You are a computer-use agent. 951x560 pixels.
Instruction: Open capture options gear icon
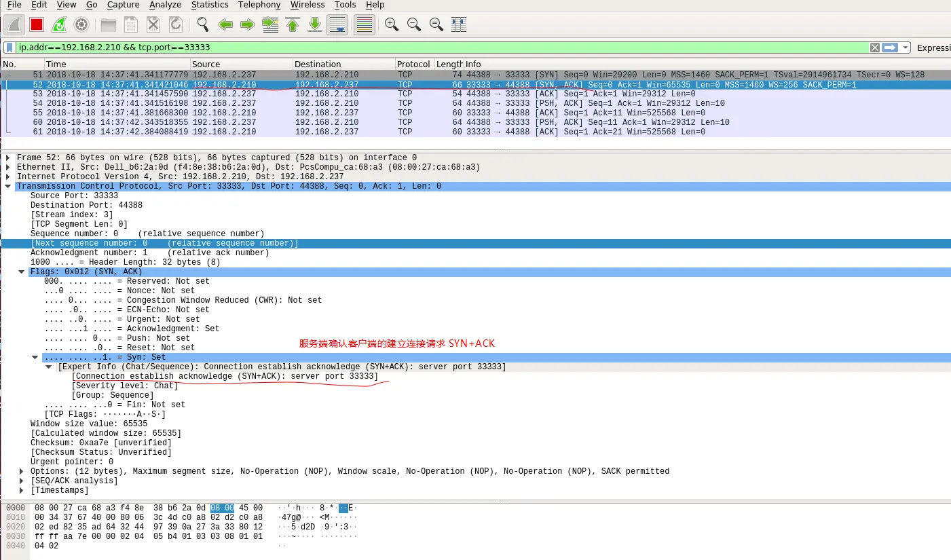tap(81, 25)
